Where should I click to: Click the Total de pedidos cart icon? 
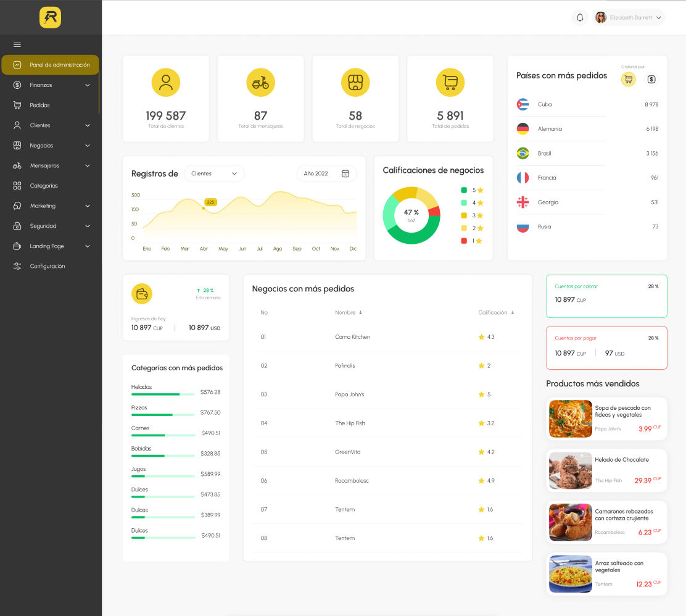(450, 82)
